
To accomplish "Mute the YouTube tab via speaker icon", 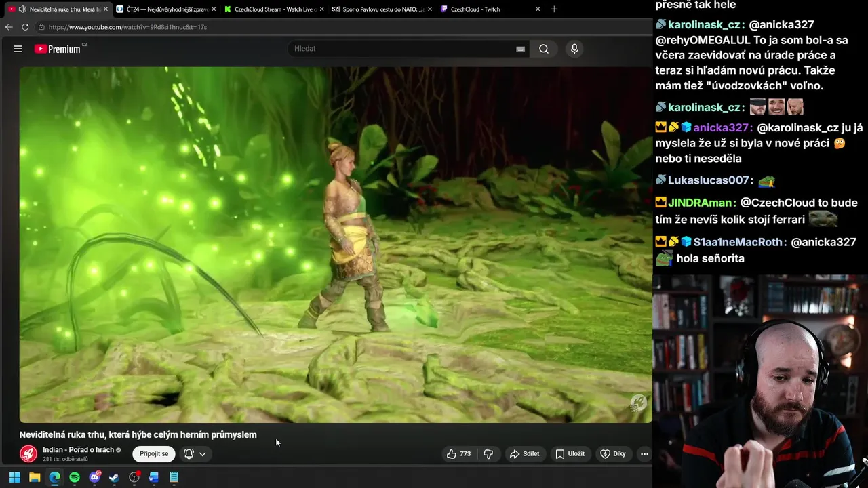I will click(x=22, y=9).
